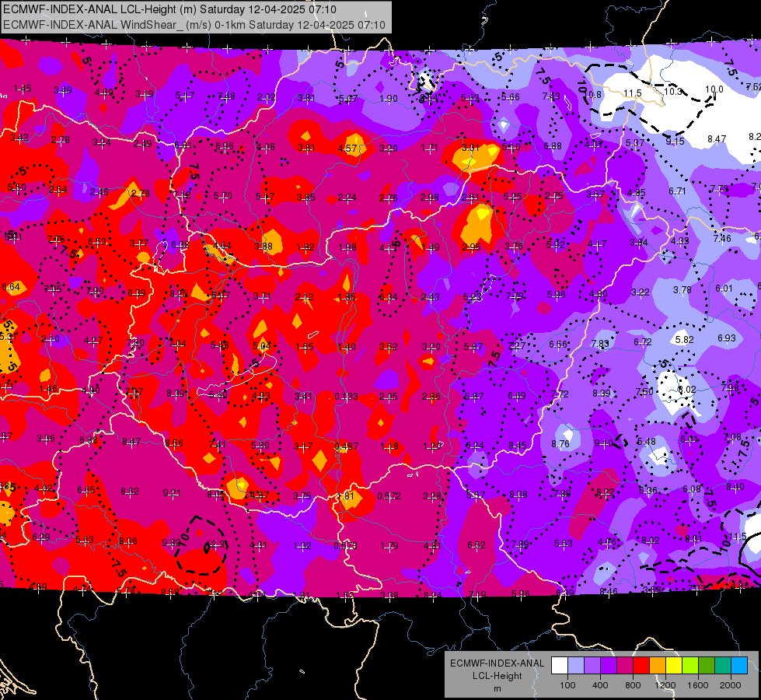The height and width of the screenshot is (700, 761).
Task: Click the grid value 9.21
Action: coord(172,492)
